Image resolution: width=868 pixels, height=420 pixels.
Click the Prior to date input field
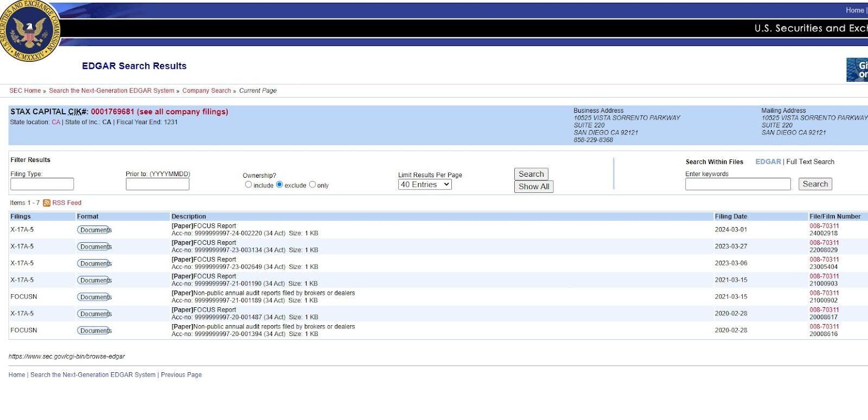pos(157,184)
